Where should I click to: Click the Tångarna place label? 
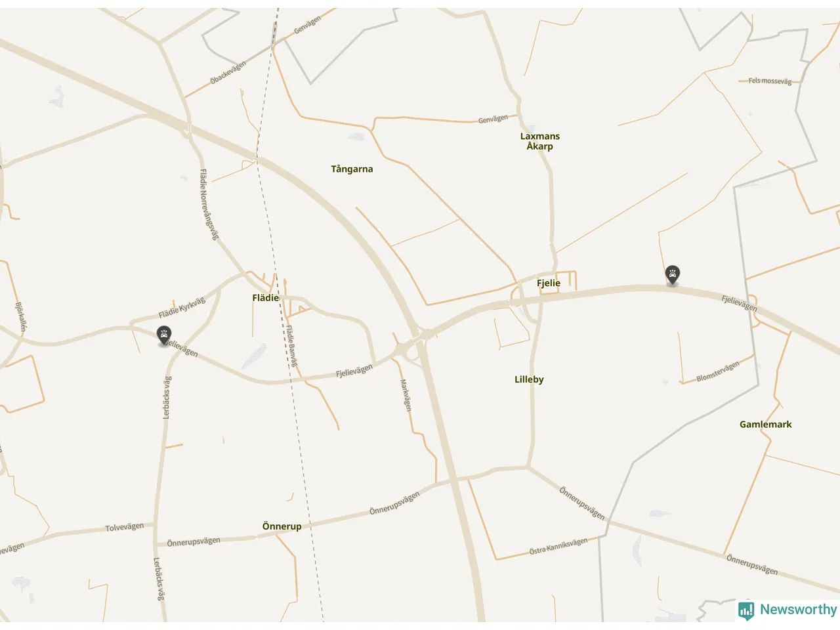tap(352, 169)
